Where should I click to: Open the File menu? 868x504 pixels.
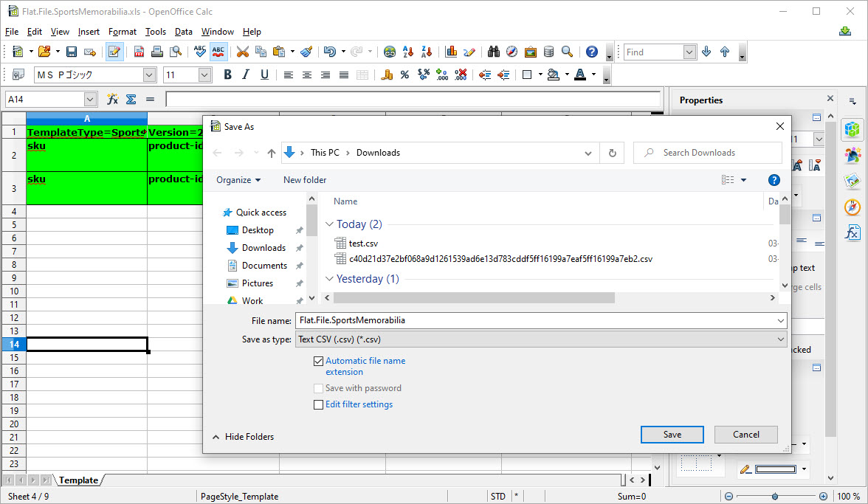[x=12, y=32]
